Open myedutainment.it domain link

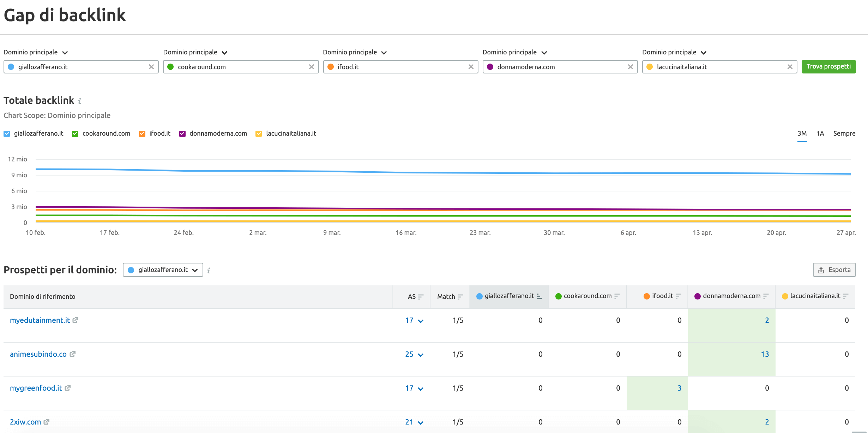point(40,320)
